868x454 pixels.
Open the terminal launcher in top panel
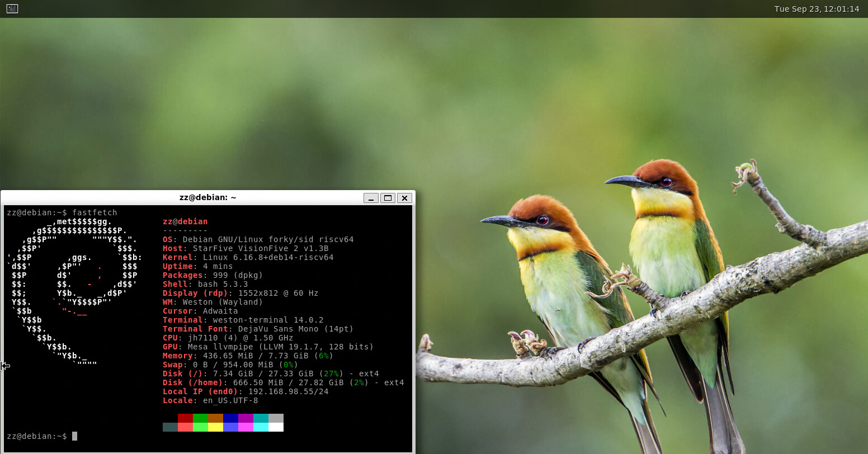(12, 8)
